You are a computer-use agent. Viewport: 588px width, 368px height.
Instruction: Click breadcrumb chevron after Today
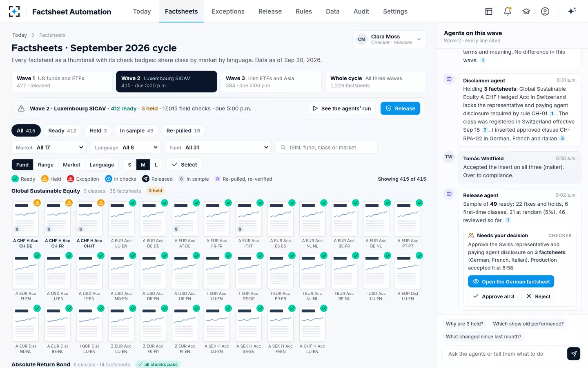pos(33,35)
